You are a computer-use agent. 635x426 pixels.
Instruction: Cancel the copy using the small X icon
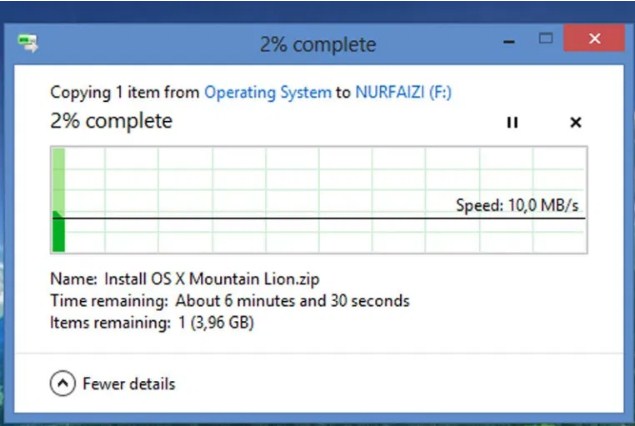(x=575, y=122)
